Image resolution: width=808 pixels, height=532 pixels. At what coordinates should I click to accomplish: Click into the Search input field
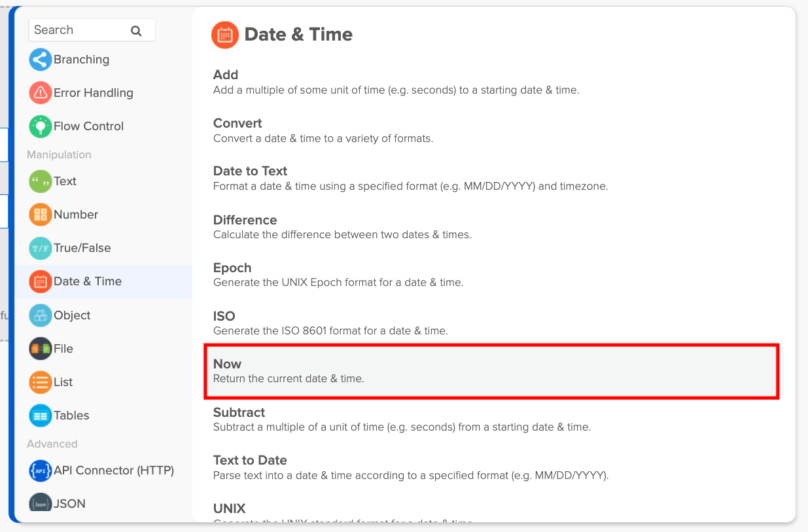click(x=79, y=30)
